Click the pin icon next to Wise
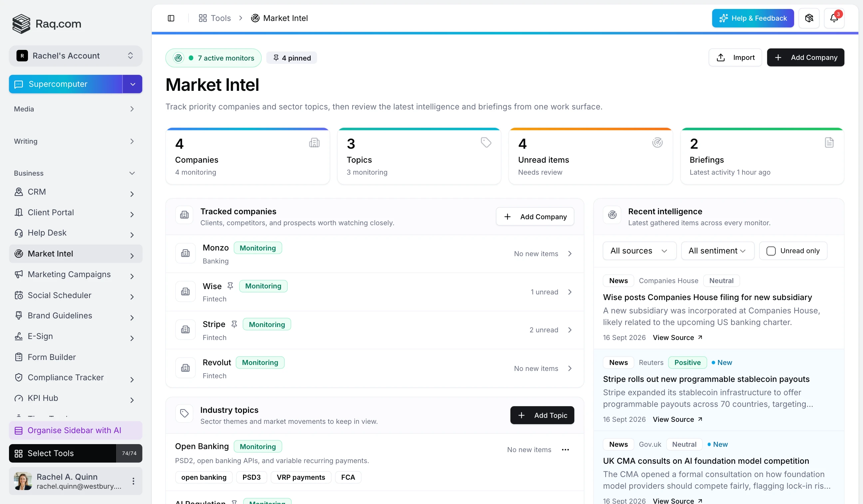863x504 pixels. pos(230,286)
